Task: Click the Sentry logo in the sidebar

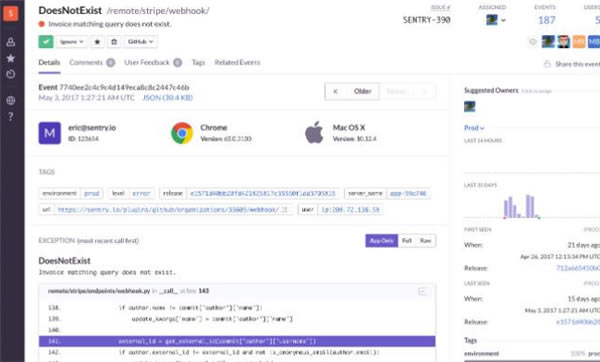Action: (11, 13)
